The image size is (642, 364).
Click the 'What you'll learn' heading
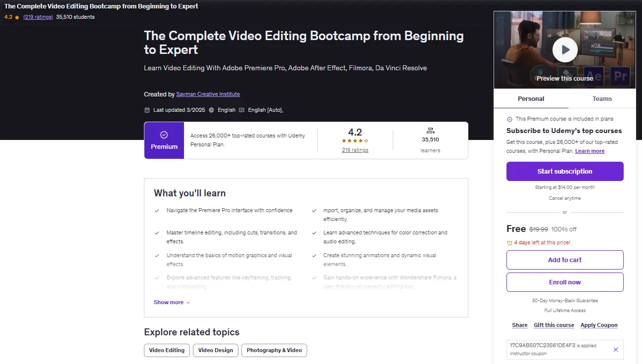click(x=190, y=193)
